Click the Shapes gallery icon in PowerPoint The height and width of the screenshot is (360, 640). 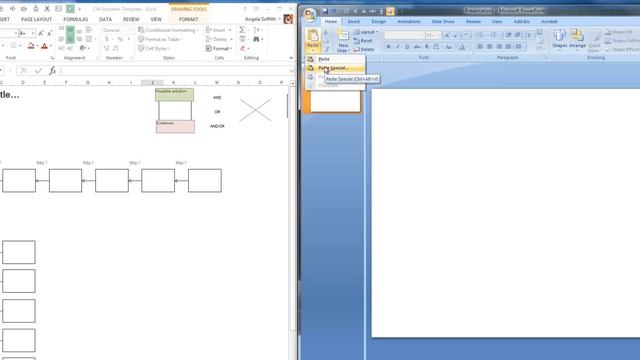pyautogui.click(x=560, y=36)
